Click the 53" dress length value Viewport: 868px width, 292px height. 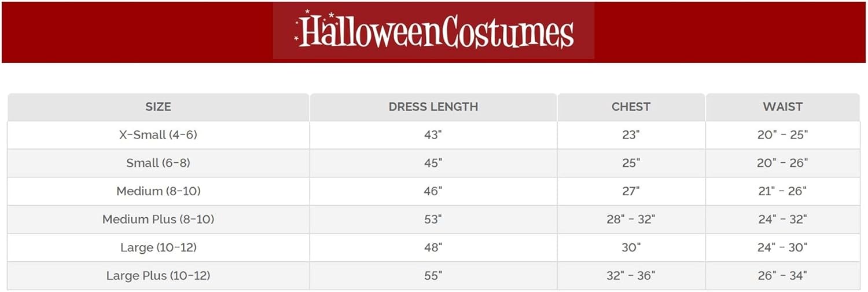tap(433, 220)
